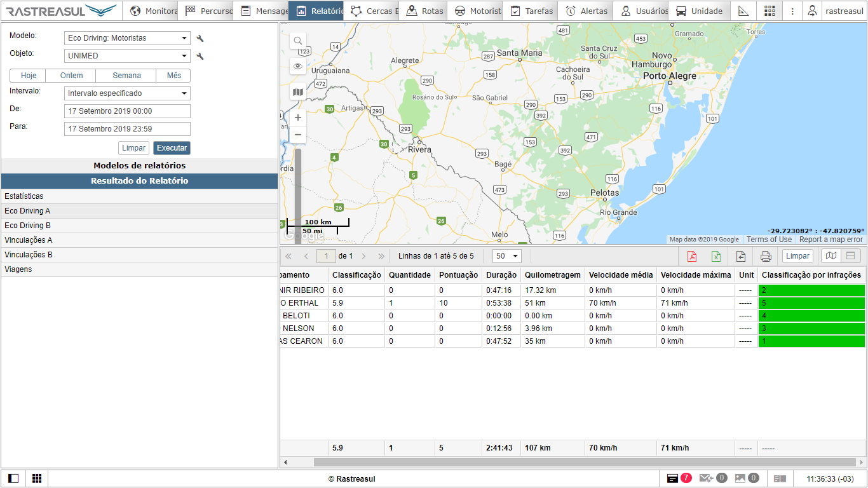868x488 pixels.
Task: Open the map layers selector icon
Action: coord(297,93)
